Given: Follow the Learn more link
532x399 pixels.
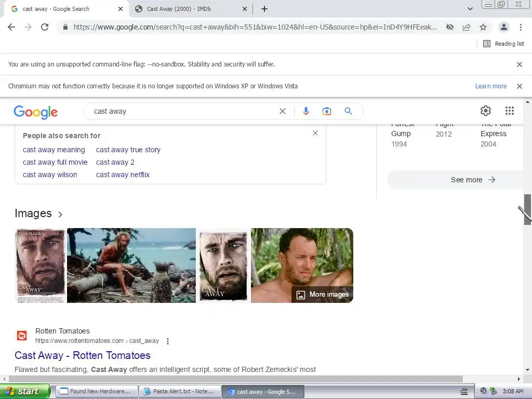Looking at the screenshot, I should 490,86.
